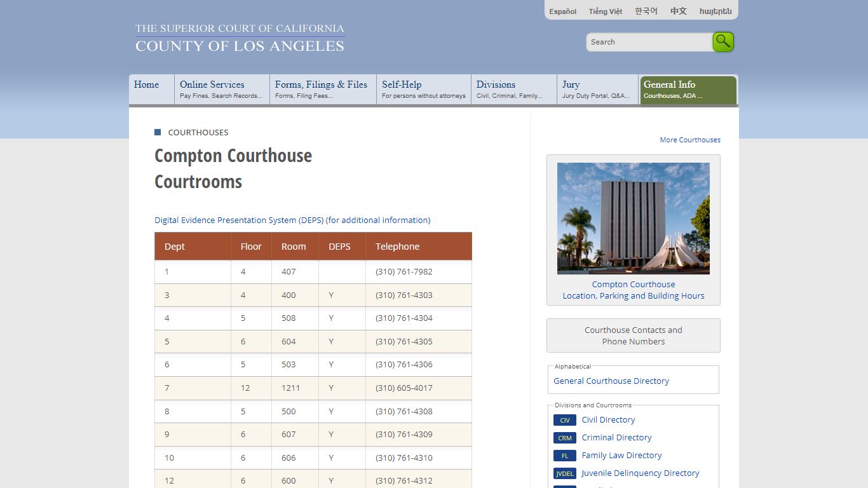The height and width of the screenshot is (488, 868).
Task: Switch language to Korean 한국어
Action: [646, 11]
